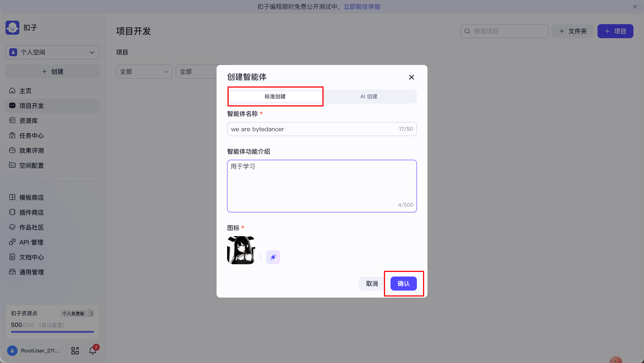The width and height of the screenshot is (644, 363).
Task: Click the 扣子 logo icon
Action: [13, 27]
